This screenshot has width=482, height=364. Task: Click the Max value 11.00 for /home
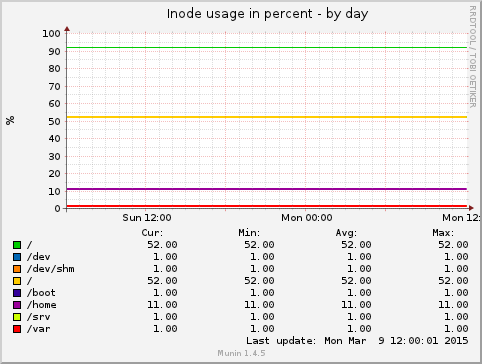[453, 305]
